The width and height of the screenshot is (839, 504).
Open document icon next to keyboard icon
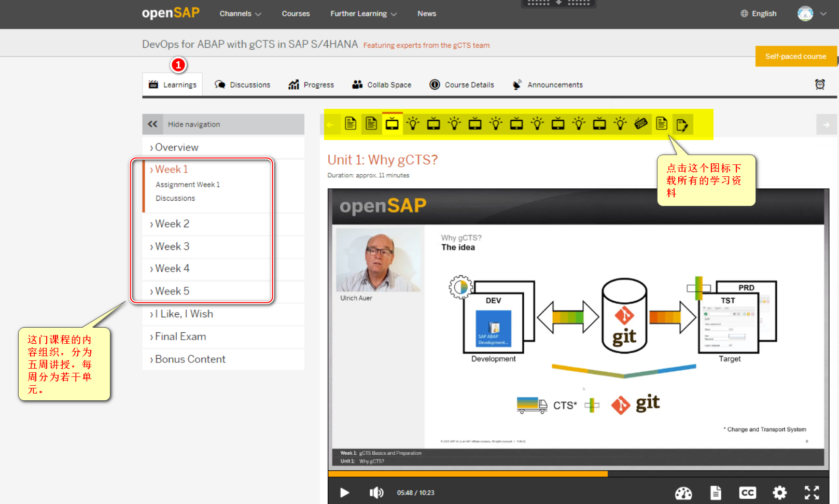662,124
